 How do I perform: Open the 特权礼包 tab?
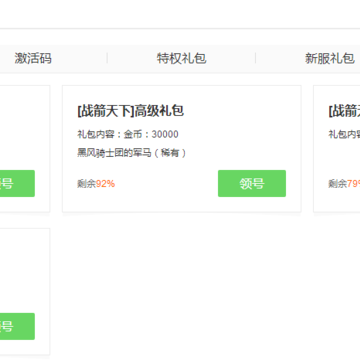[x=182, y=58]
